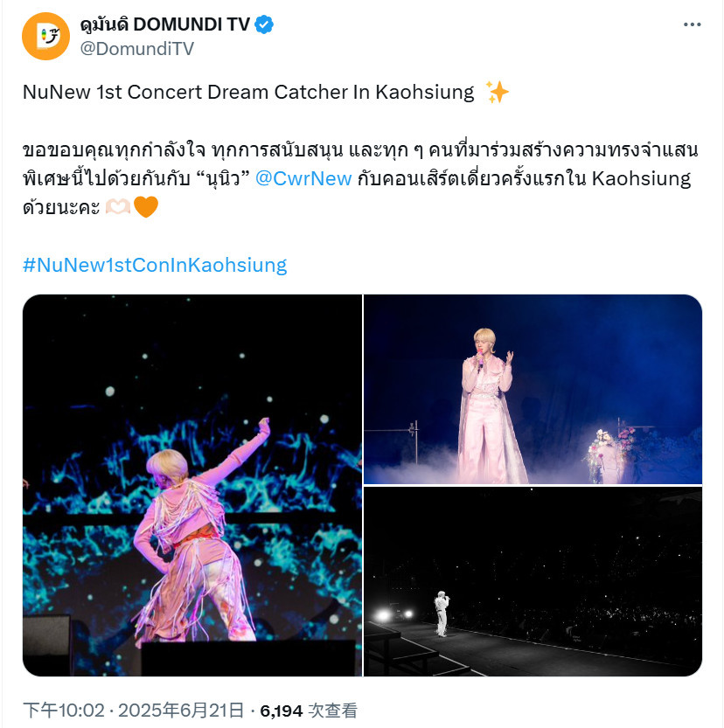
Task: Click the sparkles emoji after Kaohsiung
Action: pyautogui.click(x=497, y=92)
